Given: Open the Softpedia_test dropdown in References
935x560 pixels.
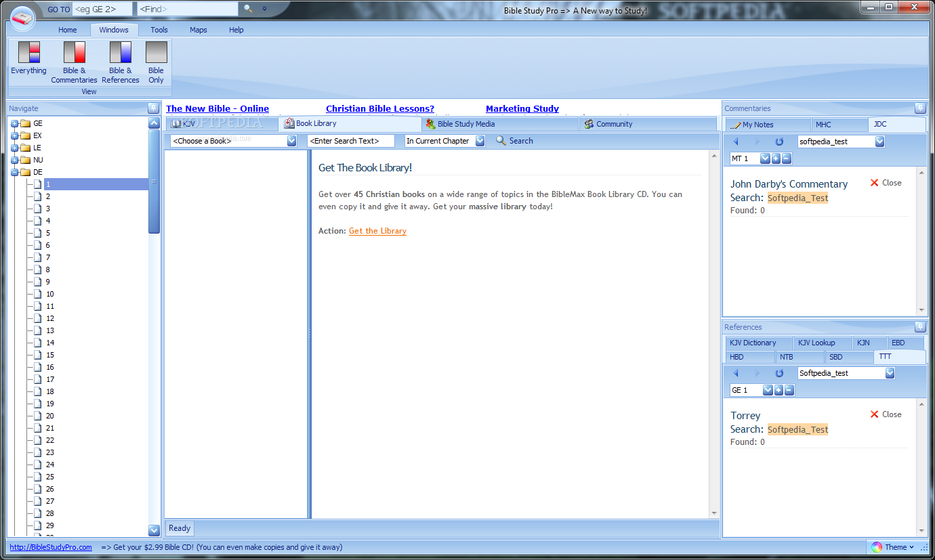Looking at the screenshot, I should [890, 373].
